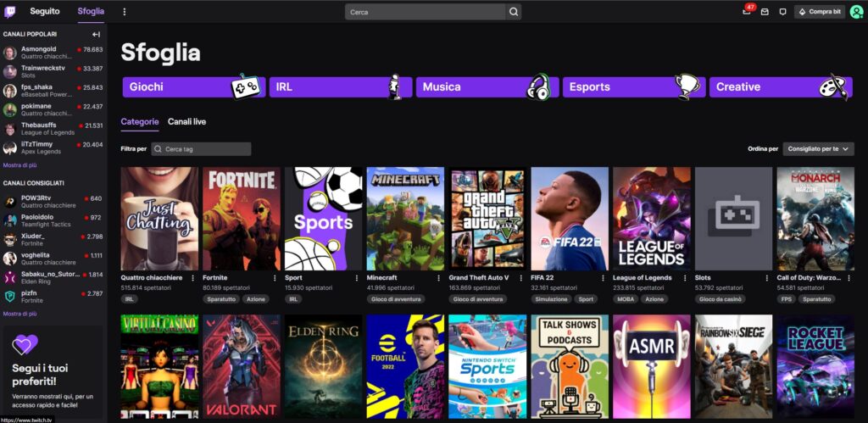Open the Valorant cover thumbnail
This screenshot has width=868, height=423.
242,366
